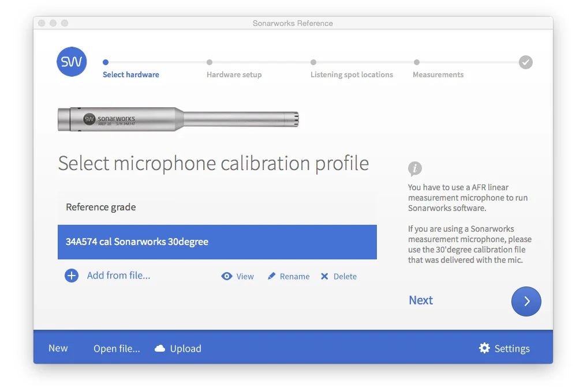The height and width of the screenshot is (392, 587).
Task: Choose Open file... in the bottom bar
Action: (x=117, y=349)
